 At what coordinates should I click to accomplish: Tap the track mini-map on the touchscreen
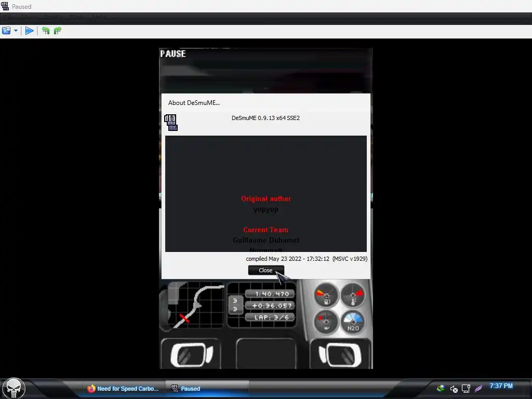point(196,305)
